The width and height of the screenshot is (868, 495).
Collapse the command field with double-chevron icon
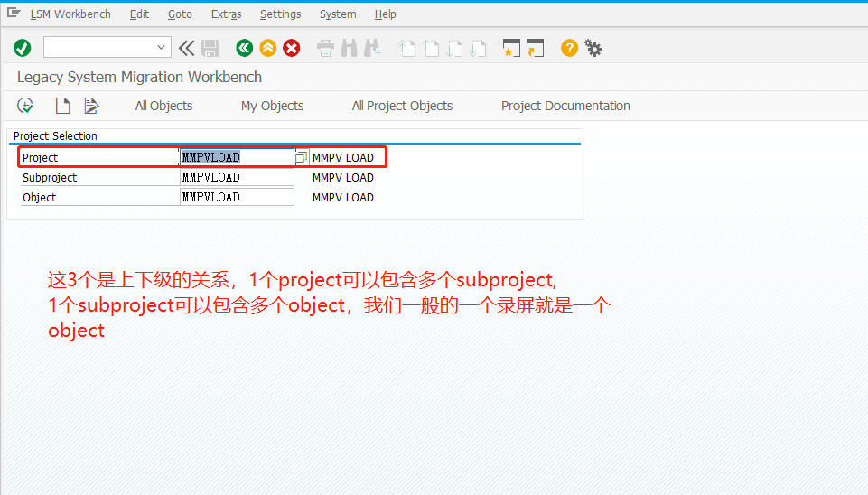[187, 48]
